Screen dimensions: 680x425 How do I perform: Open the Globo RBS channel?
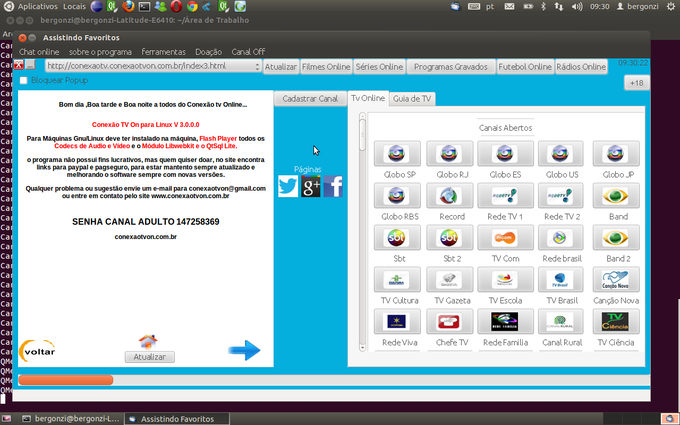pyautogui.click(x=397, y=196)
